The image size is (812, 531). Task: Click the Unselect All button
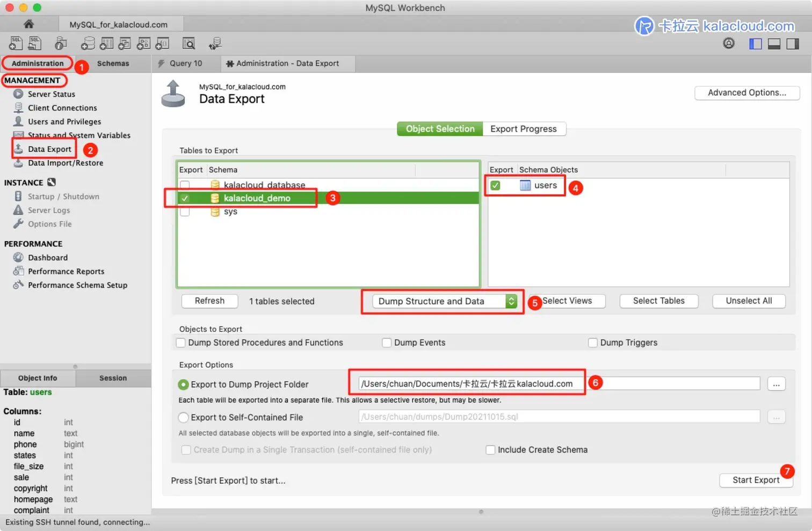pyautogui.click(x=749, y=301)
